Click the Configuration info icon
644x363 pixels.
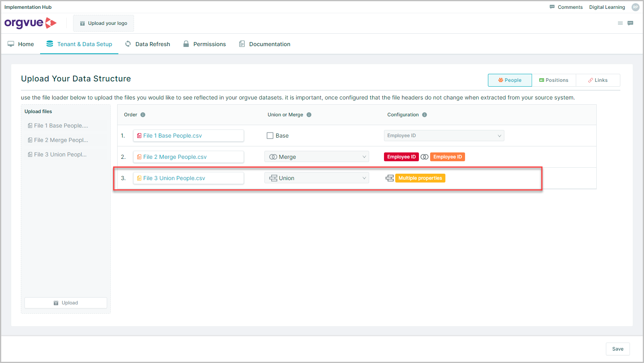point(425,115)
